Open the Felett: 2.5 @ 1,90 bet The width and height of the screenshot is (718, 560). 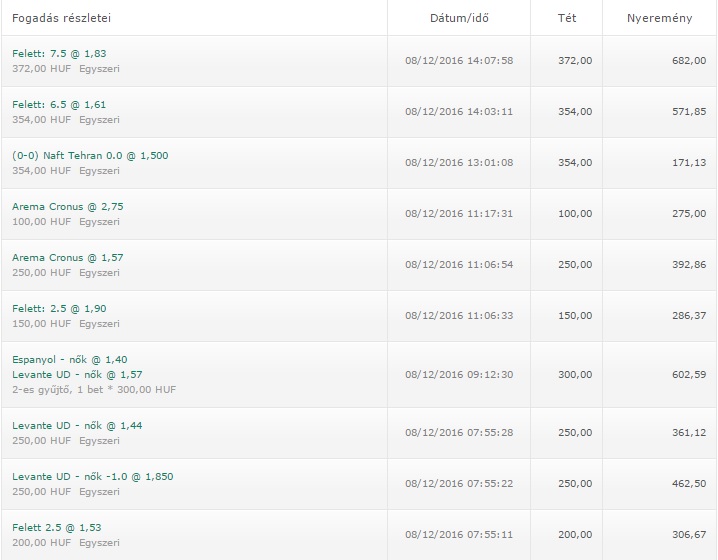[x=57, y=308]
